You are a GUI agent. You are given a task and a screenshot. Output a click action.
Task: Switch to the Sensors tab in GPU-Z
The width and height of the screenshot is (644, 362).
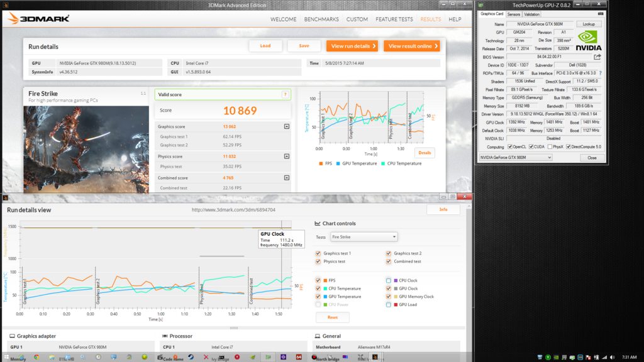[513, 14]
